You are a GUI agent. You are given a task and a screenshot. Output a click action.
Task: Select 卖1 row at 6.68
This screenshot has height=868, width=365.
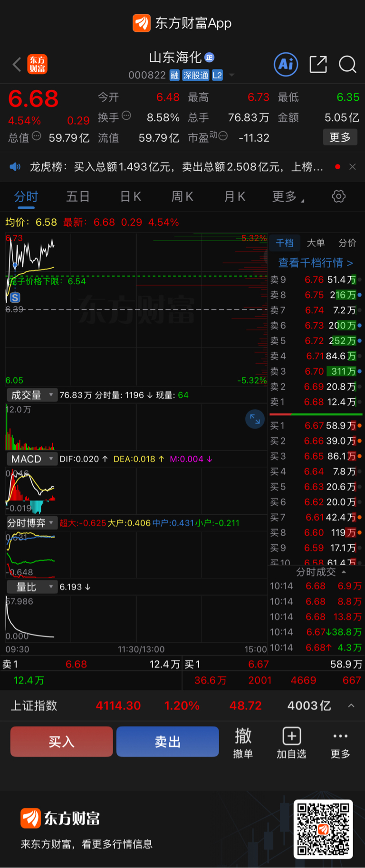[316, 402]
